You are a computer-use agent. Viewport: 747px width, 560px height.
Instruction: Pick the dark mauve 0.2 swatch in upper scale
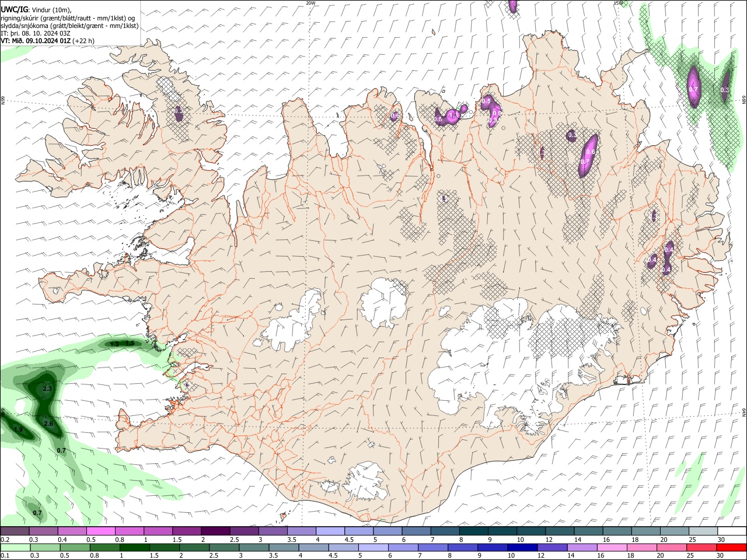point(15,531)
